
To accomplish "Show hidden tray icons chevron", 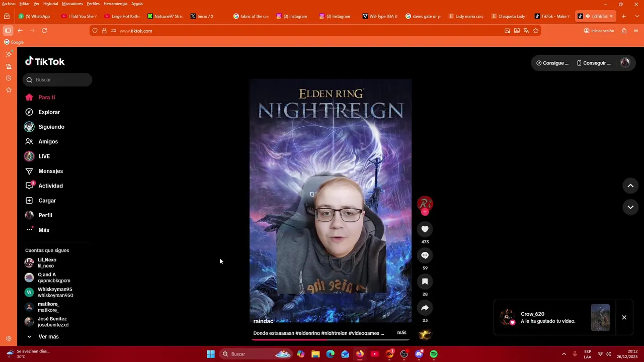I will (564, 354).
